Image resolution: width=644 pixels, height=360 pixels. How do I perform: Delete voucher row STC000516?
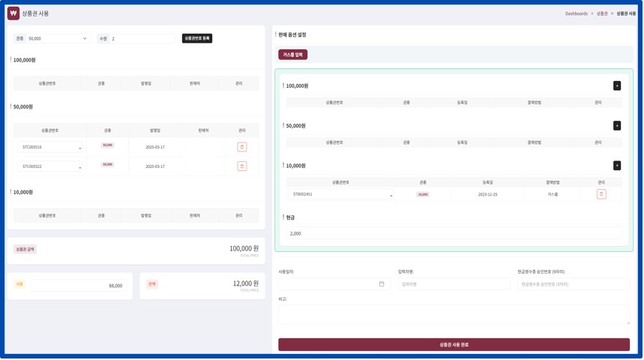click(x=241, y=147)
